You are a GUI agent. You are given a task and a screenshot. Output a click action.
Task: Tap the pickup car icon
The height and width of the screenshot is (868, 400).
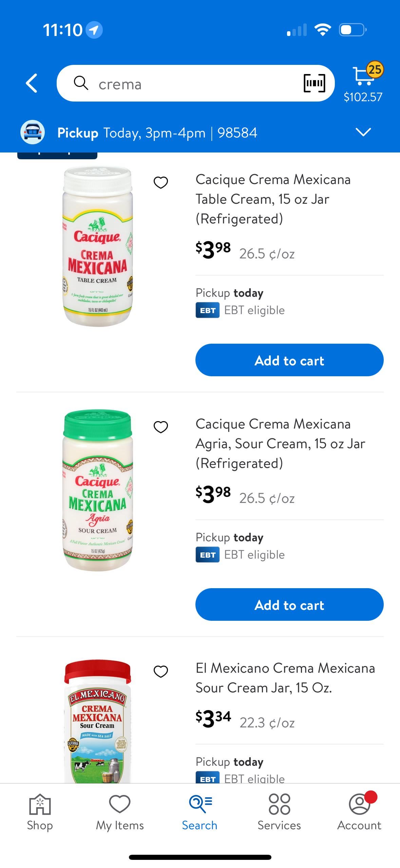(x=33, y=132)
